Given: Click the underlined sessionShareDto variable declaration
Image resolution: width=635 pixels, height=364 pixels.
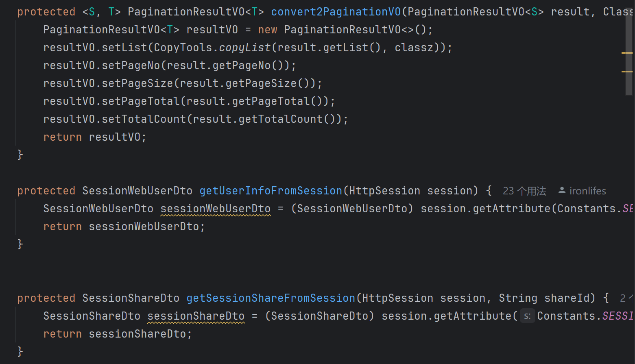Looking at the screenshot, I should click(196, 316).
